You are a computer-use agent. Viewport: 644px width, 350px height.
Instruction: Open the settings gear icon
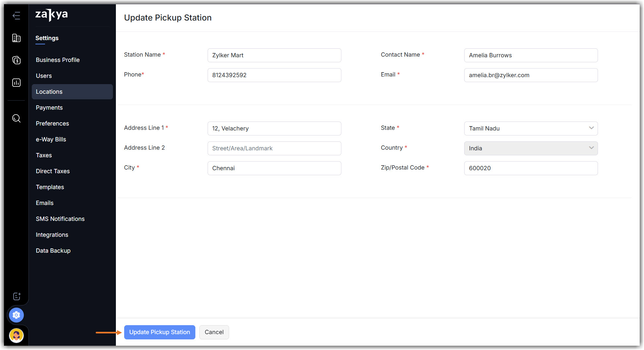(16, 315)
